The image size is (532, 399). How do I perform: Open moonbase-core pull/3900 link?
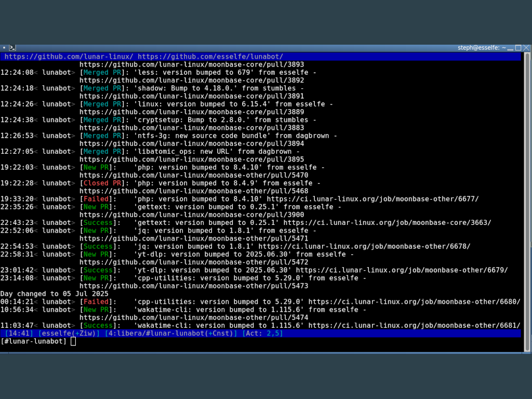(x=192, y=215)
